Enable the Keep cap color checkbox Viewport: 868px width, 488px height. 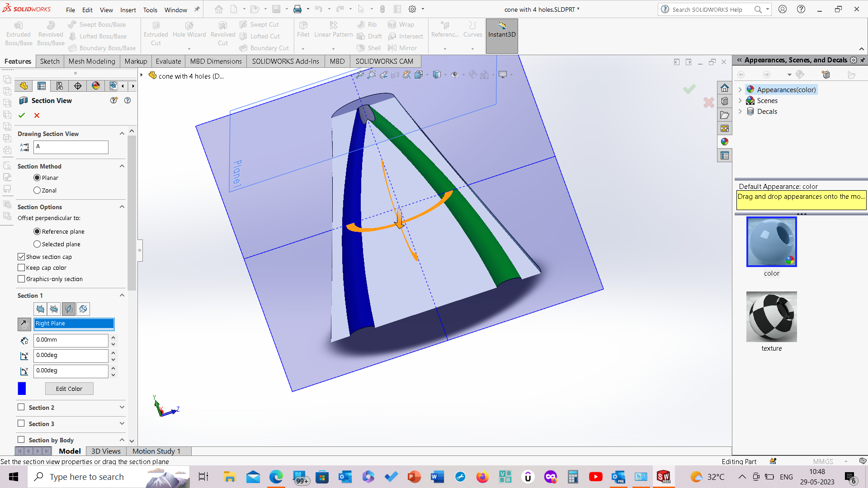21,268
